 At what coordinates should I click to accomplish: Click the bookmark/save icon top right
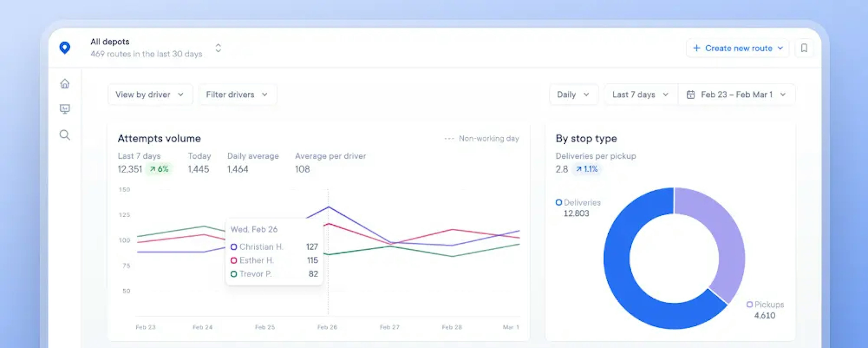click(804, 48)
